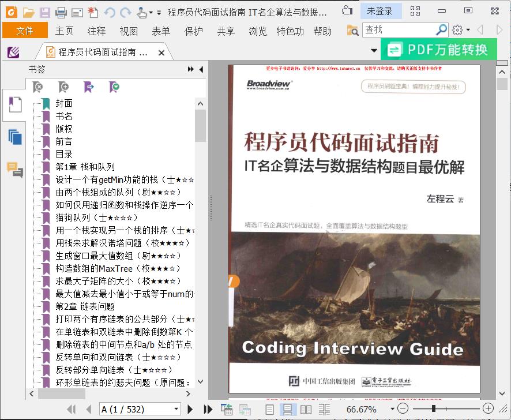Collapse the bookmarks panel with the triangle

pos(201,69)
